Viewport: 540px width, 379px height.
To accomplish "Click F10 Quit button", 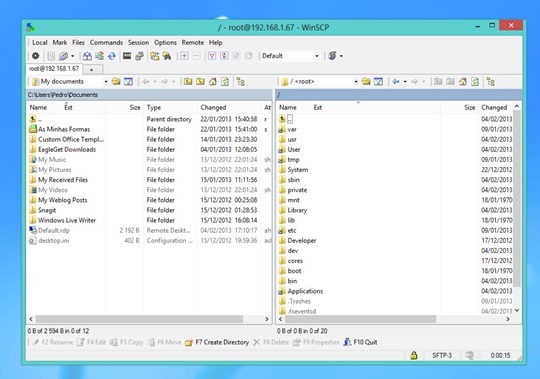I will (x=361, y=342).
